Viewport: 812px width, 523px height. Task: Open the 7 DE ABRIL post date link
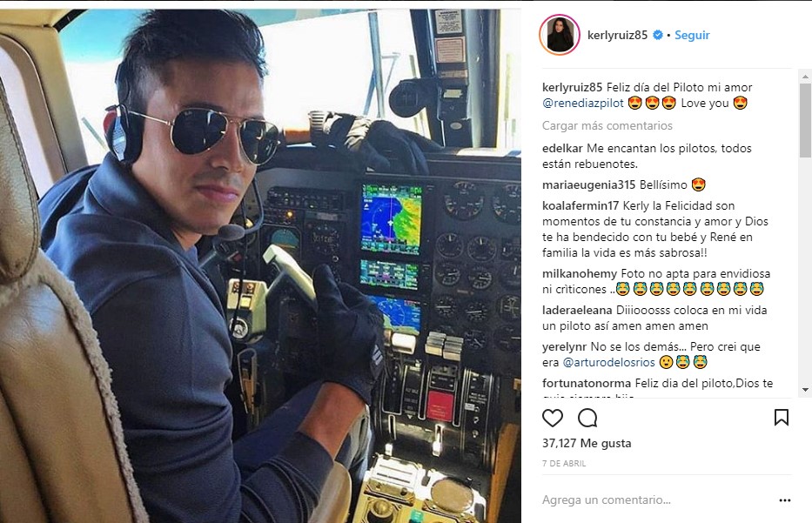point(564,464)
